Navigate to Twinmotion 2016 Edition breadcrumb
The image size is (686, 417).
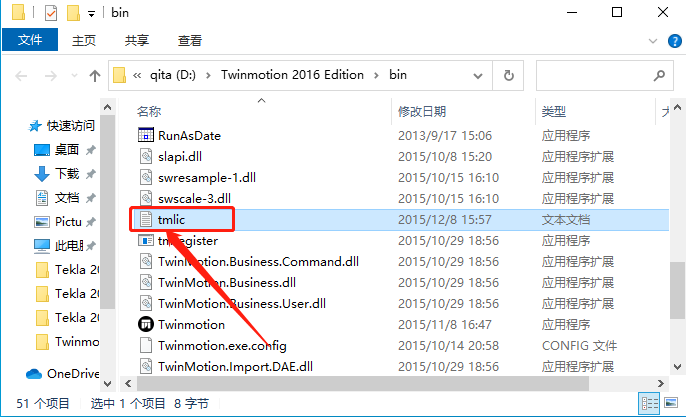292,75
